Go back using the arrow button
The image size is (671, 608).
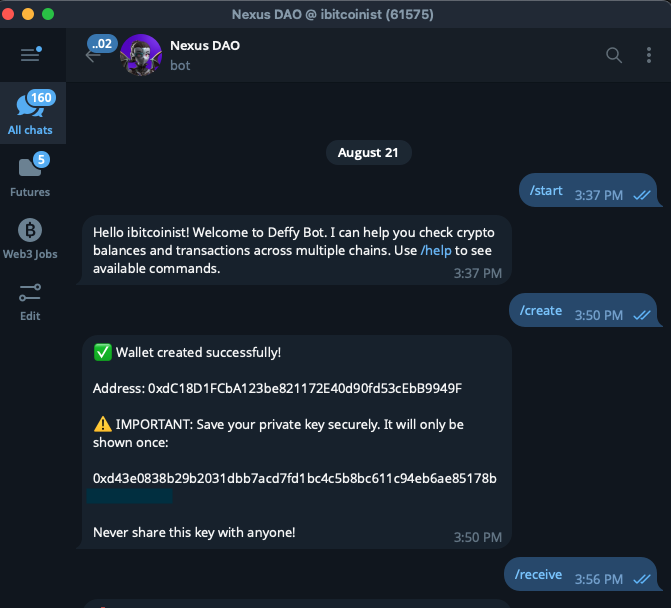point(93,56)
